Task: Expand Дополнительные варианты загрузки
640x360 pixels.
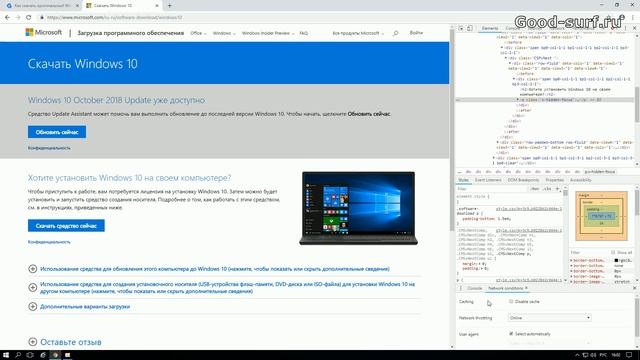Action: [33, 306]
